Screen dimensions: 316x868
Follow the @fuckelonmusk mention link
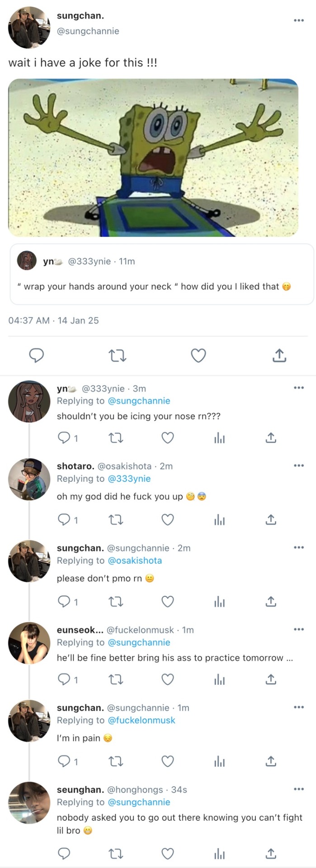[141, 720]
